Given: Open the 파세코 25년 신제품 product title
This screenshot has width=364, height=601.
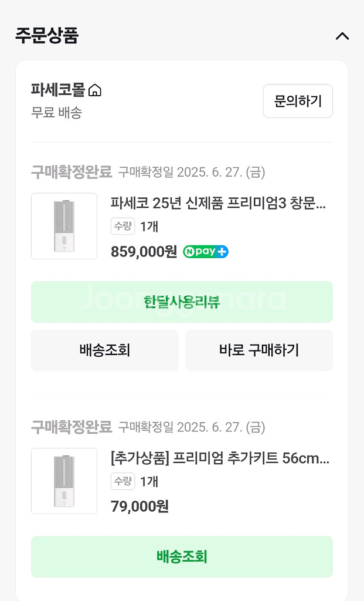Looking at the screenshot, I should click(218, 203).
